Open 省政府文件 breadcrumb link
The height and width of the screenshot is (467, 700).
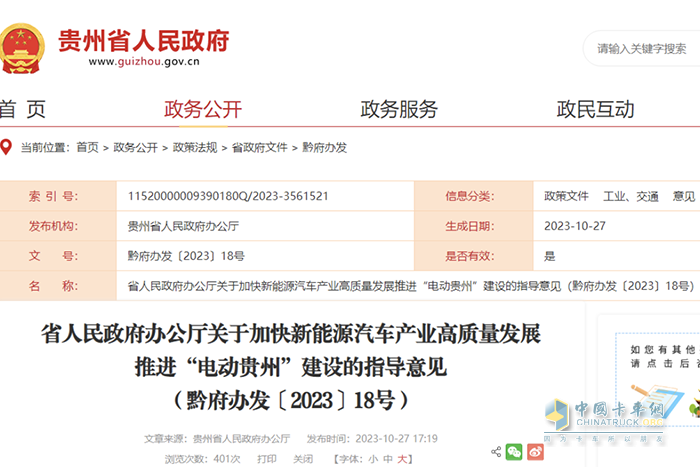(259, 147)
